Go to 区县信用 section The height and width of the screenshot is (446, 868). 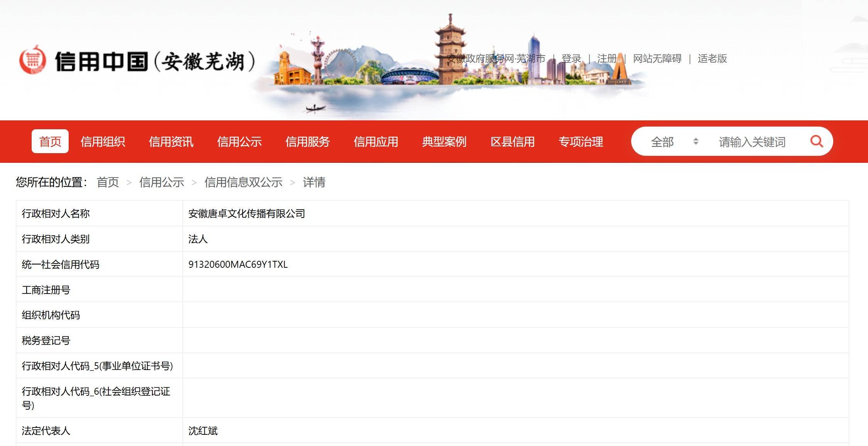click(512, 142)
